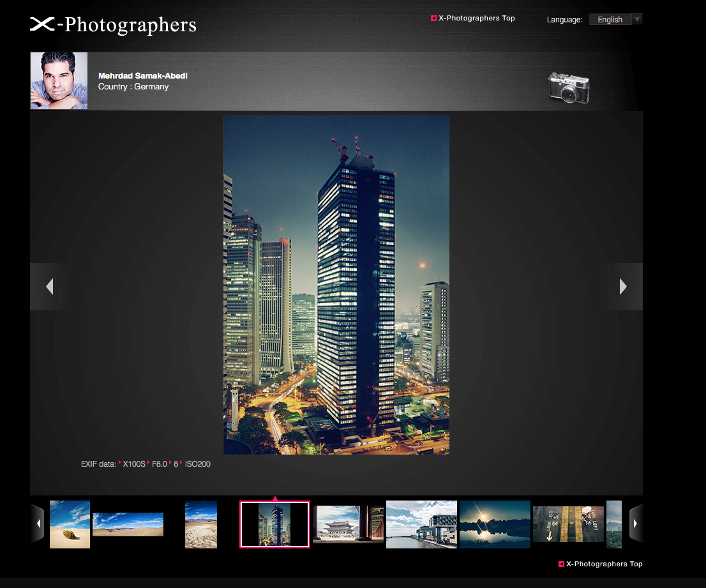Click the X-Photographers logo

click(x=113, y=25)
